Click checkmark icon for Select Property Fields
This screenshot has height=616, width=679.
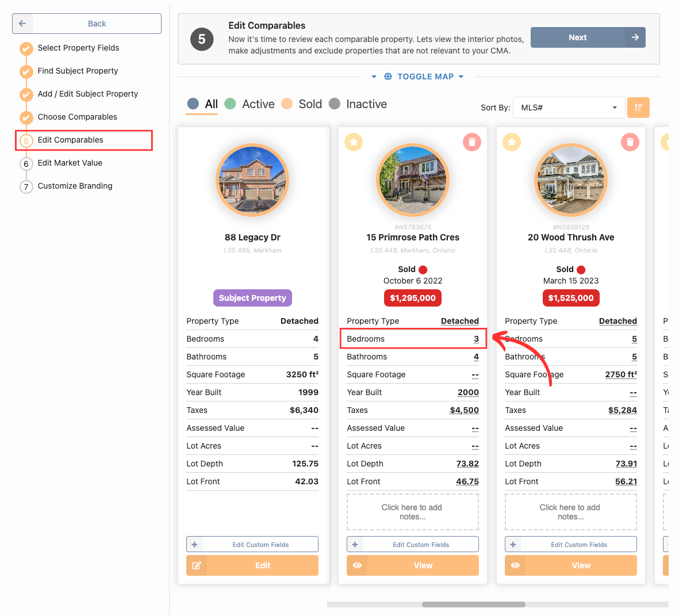point(26,48)
